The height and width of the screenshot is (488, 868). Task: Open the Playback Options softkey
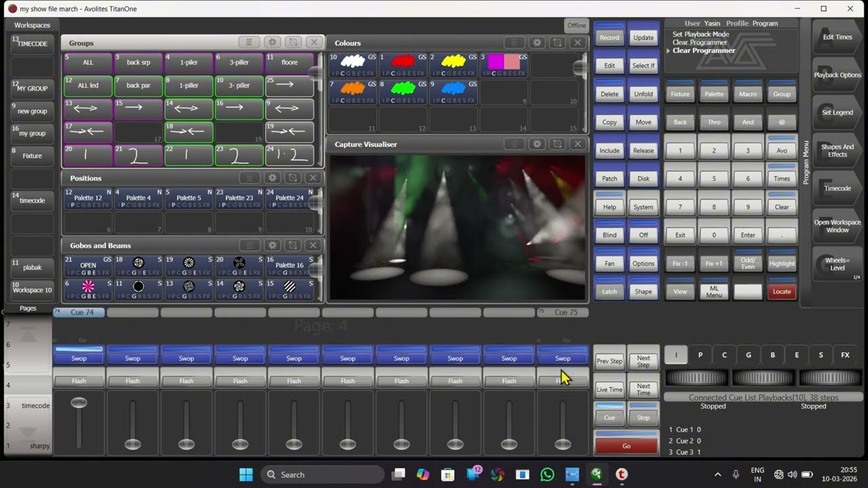coord(837,75)
